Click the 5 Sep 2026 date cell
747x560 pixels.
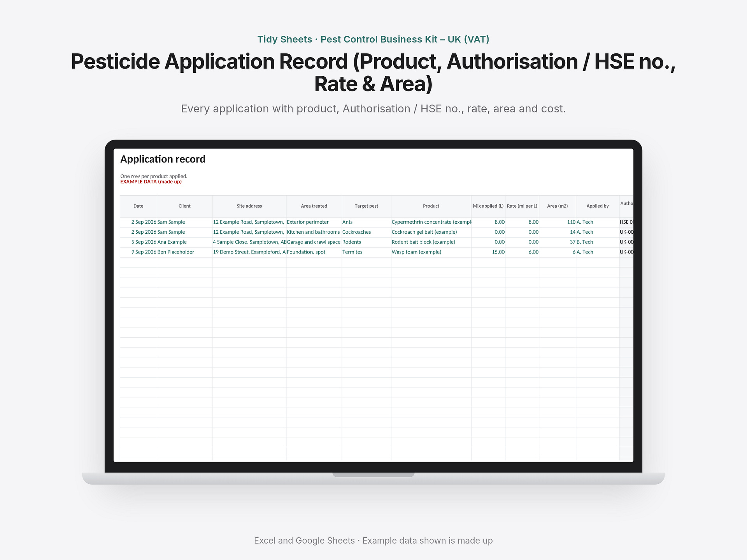[x=138, y=242]
